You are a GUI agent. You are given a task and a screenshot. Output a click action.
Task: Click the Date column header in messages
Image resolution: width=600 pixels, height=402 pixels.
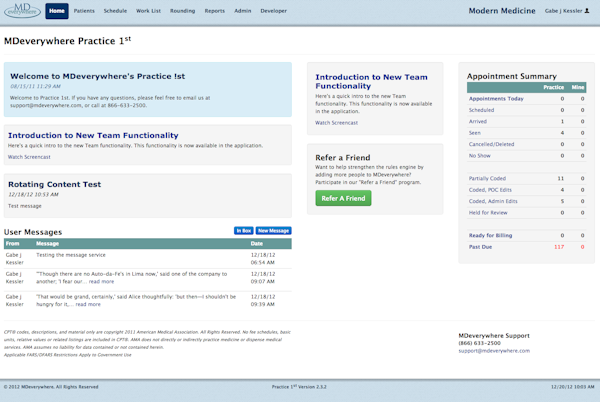click(256, 244)
